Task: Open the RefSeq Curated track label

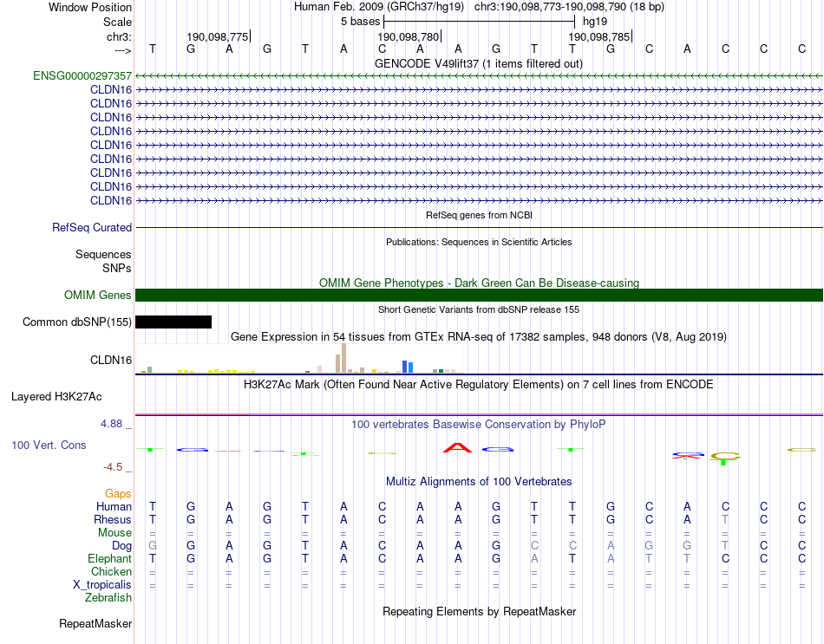Action: 92,227
